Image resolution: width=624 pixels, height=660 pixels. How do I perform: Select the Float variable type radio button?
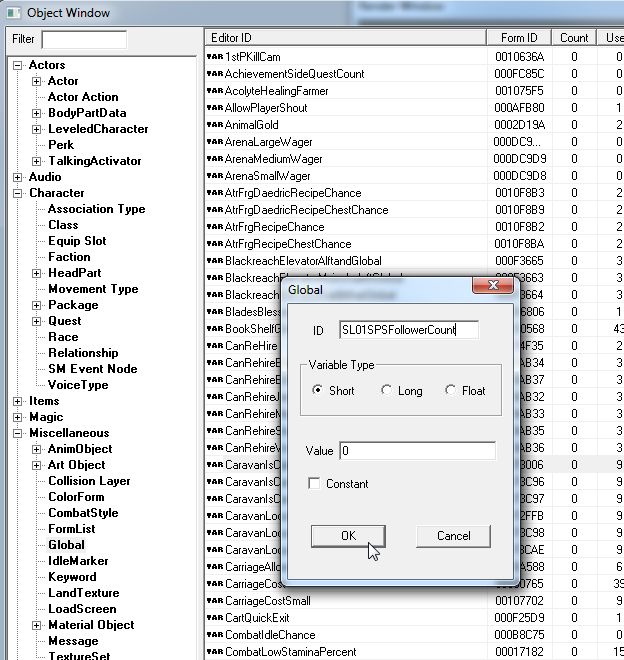(450, 390)
